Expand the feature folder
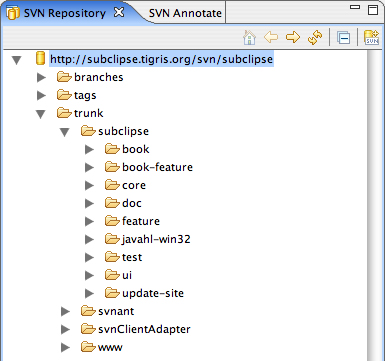Screen dimensions: 385x361 (x=89, y=221)
